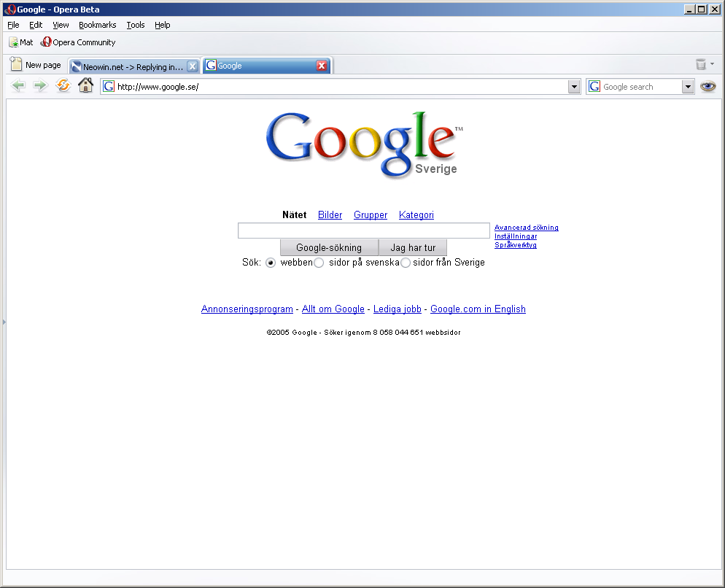Image resolution: width=725 pixels, height=588 pixels.
Task: Click the Google icon in search field
Action: point(594,87)
